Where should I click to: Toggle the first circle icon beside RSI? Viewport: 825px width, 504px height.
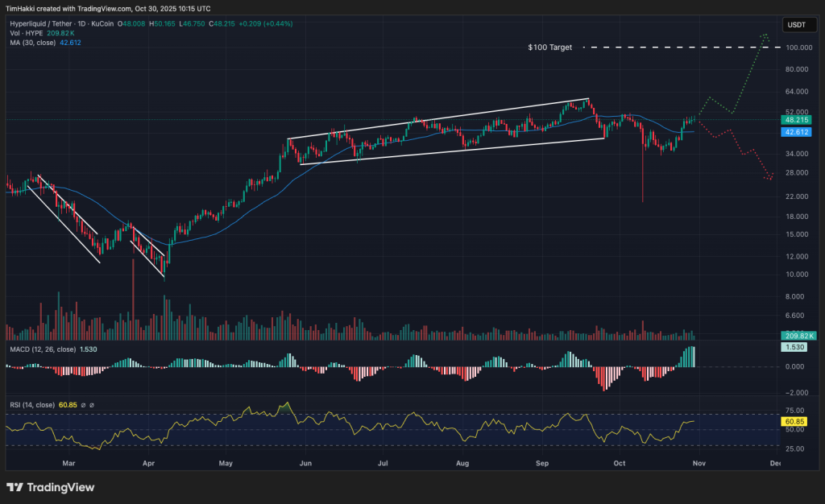click(x=83, y=405)
